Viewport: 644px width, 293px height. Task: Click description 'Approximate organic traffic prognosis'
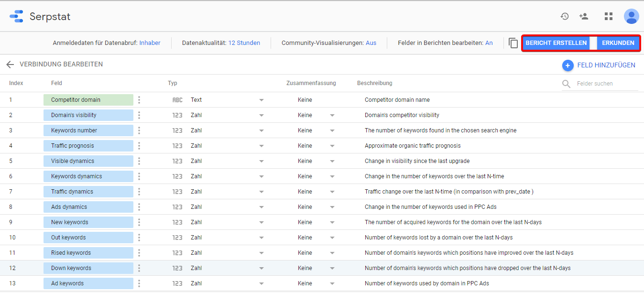[413, 146]
